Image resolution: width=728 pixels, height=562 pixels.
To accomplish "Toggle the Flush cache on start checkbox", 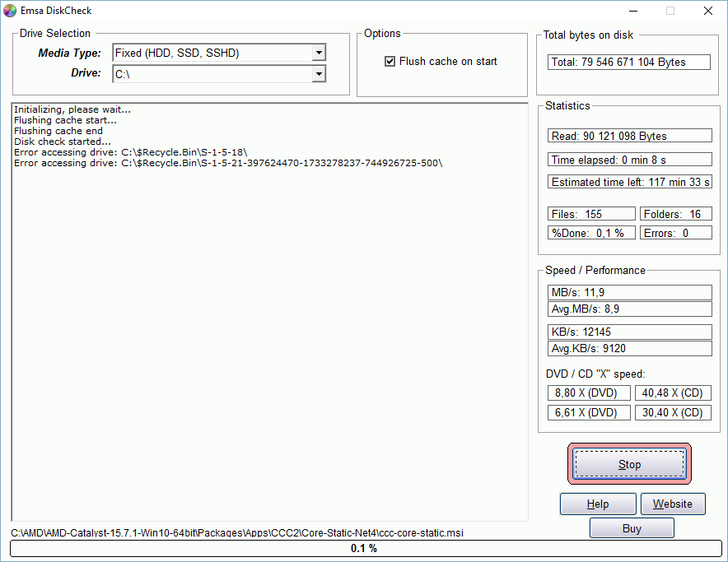I will pyautogui.click(x=390, y=61).
